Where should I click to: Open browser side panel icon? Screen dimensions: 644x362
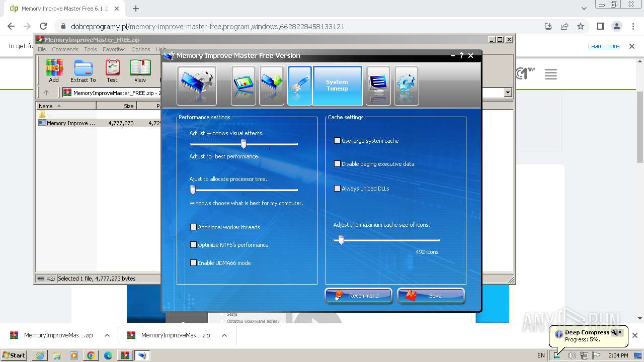click(600, 27)
